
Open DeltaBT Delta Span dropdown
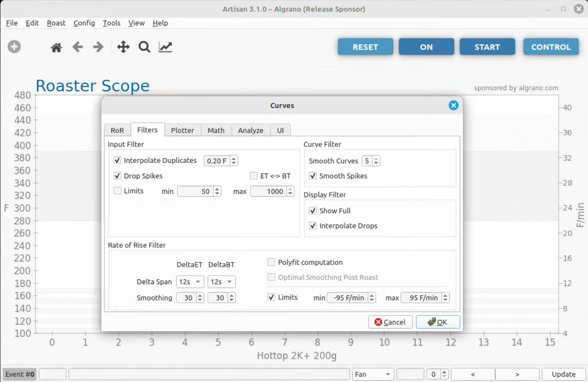tap(222, 282)
